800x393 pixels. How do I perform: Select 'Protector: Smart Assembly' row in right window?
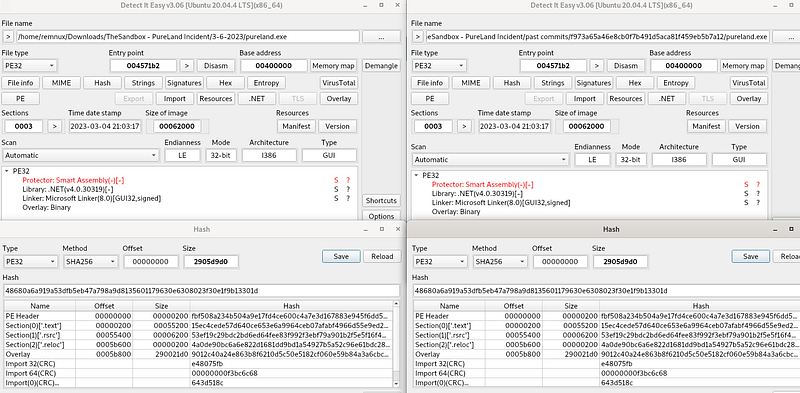(590, 185)
